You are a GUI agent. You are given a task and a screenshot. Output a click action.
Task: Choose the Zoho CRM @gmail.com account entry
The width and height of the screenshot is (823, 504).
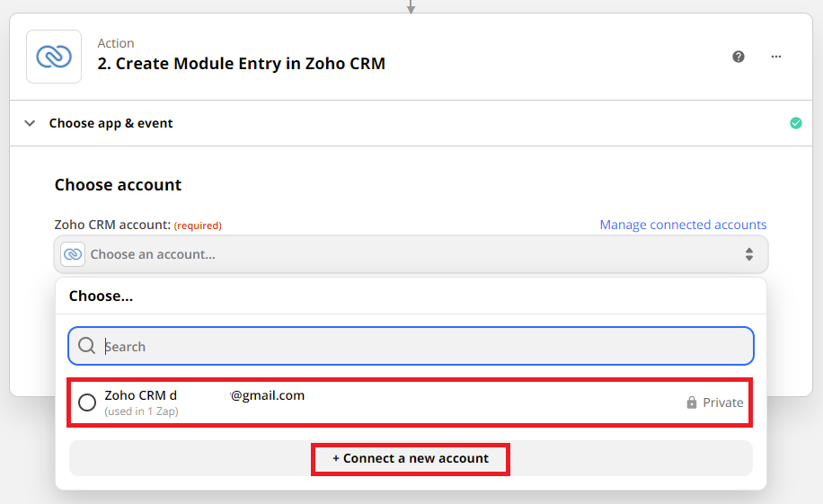tap(410, 402)
